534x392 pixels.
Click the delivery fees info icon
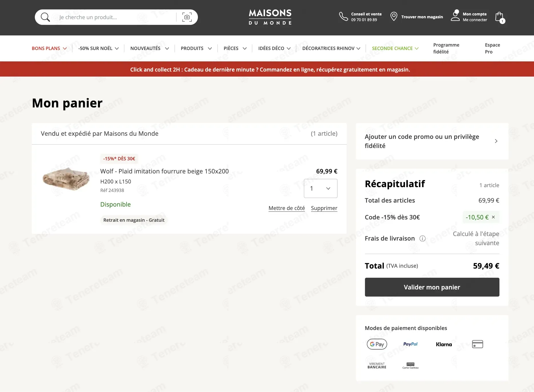[x=422, y=239]
